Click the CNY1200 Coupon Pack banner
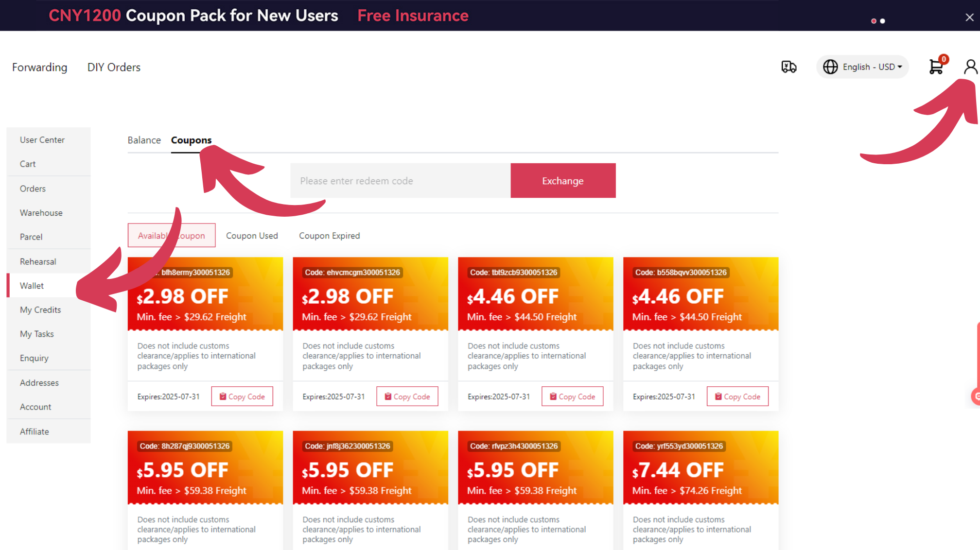 (x=193, y=16)
